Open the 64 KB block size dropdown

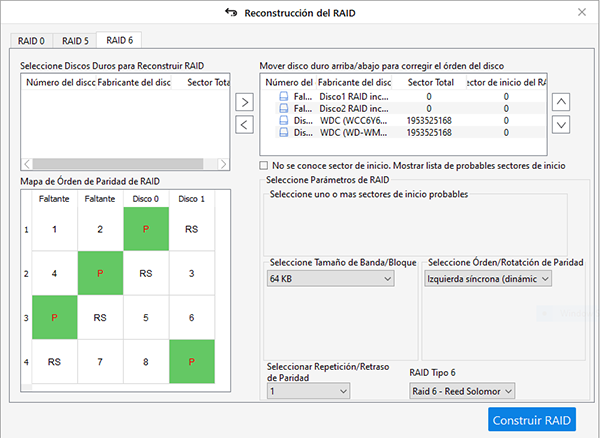(331, 278)
